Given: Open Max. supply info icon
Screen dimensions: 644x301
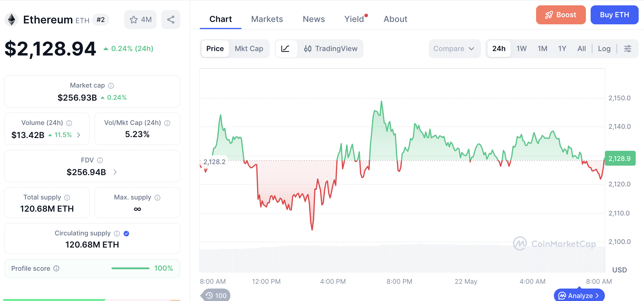Looking at the screenshot, I should (x=157, y=198).
